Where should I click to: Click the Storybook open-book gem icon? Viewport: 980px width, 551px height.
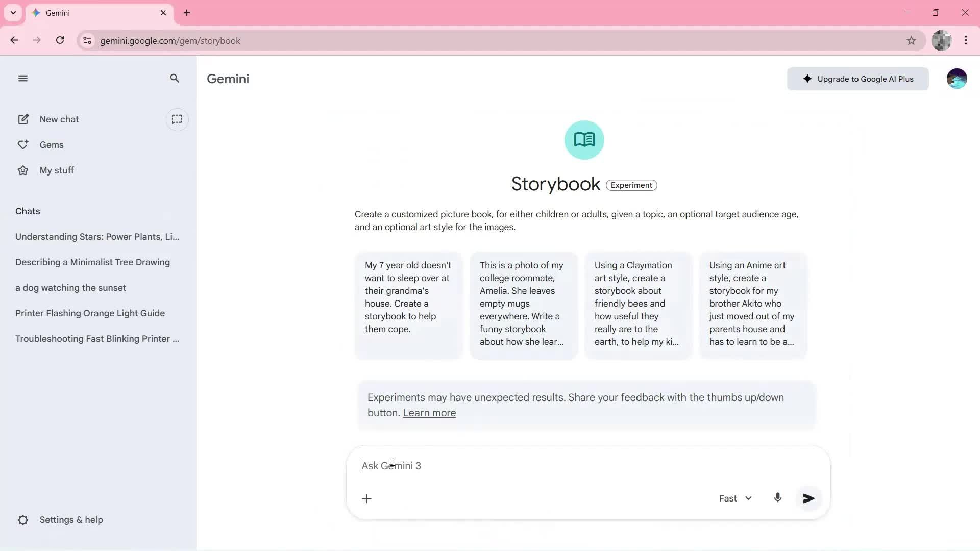tap(584, 140)
